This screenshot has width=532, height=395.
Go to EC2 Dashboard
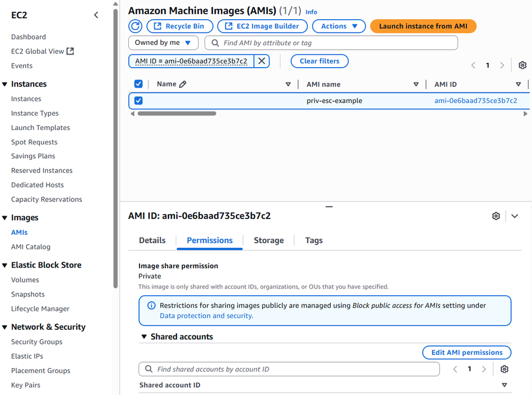point(29,37)
